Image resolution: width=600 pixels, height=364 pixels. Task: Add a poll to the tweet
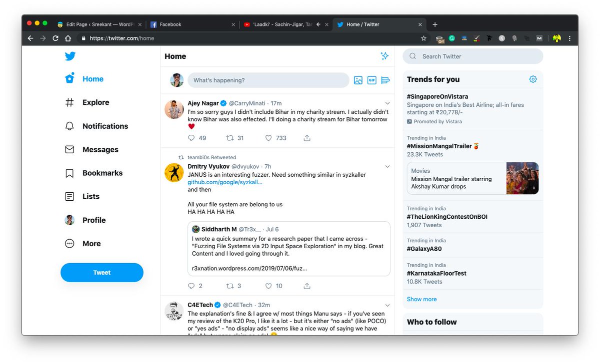click(385, 80)
